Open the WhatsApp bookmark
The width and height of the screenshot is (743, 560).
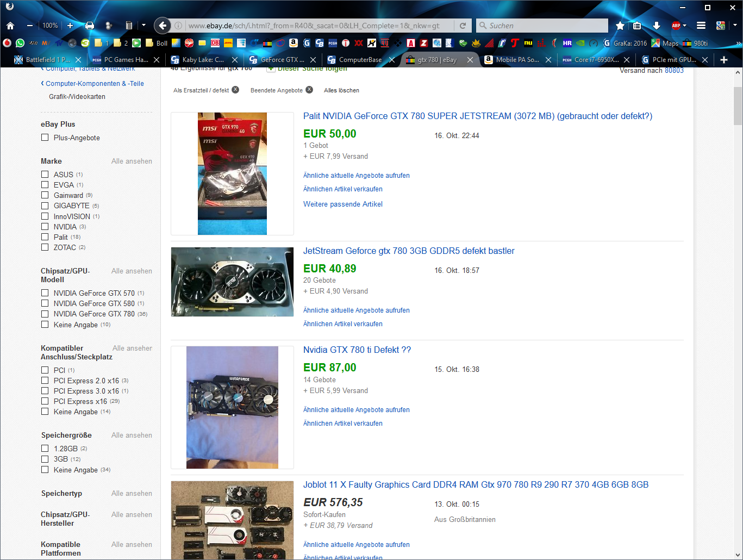20,43
